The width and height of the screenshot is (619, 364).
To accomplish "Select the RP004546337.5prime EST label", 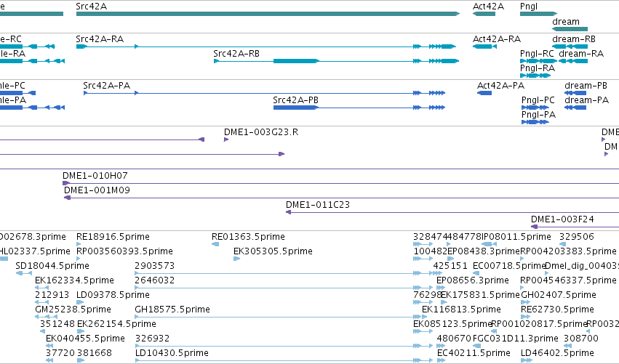I will 568,280.
